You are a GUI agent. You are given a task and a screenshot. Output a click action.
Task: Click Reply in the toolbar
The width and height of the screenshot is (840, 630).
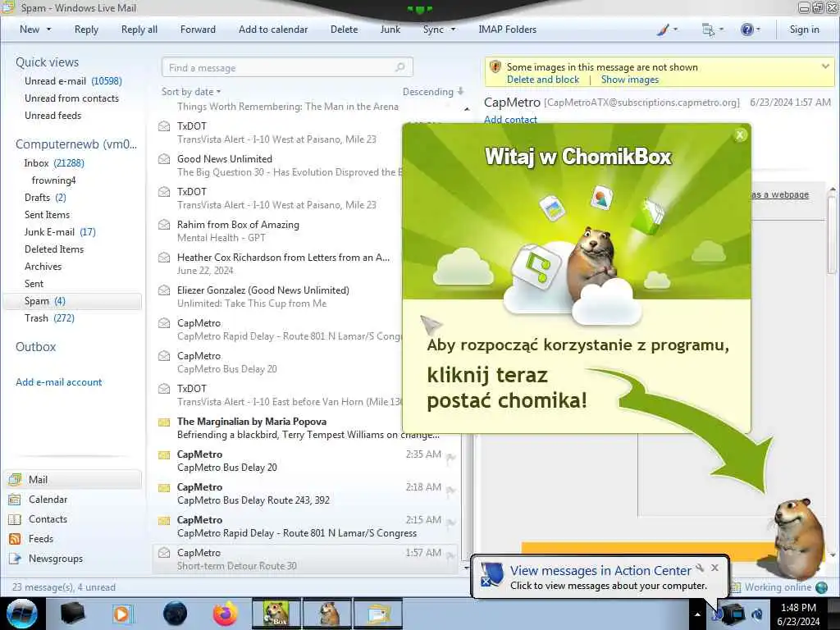pos(86,30)
